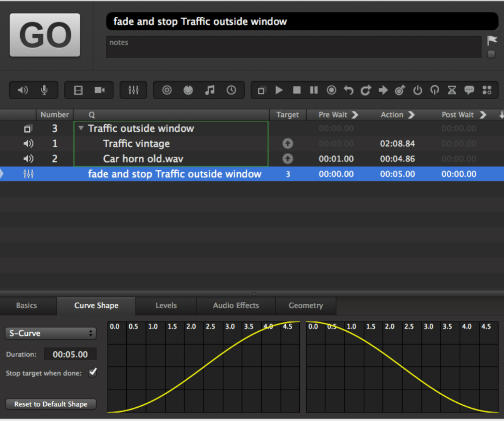The width and height of the screenshot is (504, 421).
Task: Add a GoTo cue with the right arrow icon
Action: (383, 90)
